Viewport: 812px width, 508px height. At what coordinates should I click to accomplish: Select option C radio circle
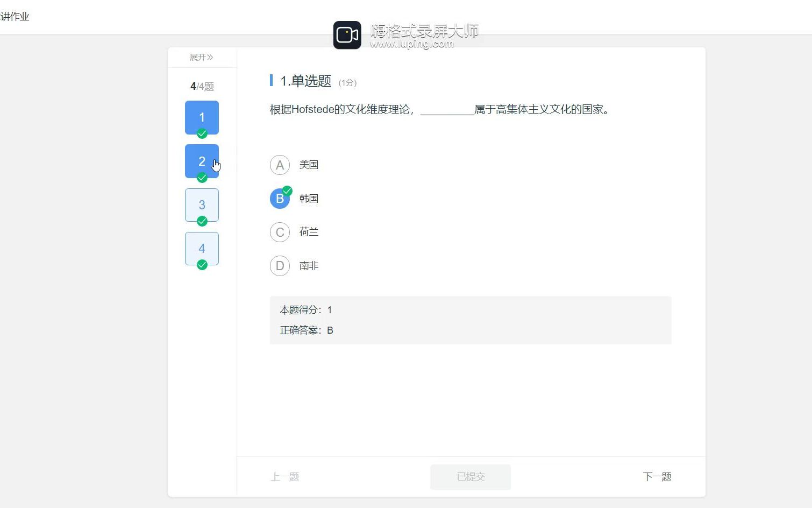(x=280, y=232)
